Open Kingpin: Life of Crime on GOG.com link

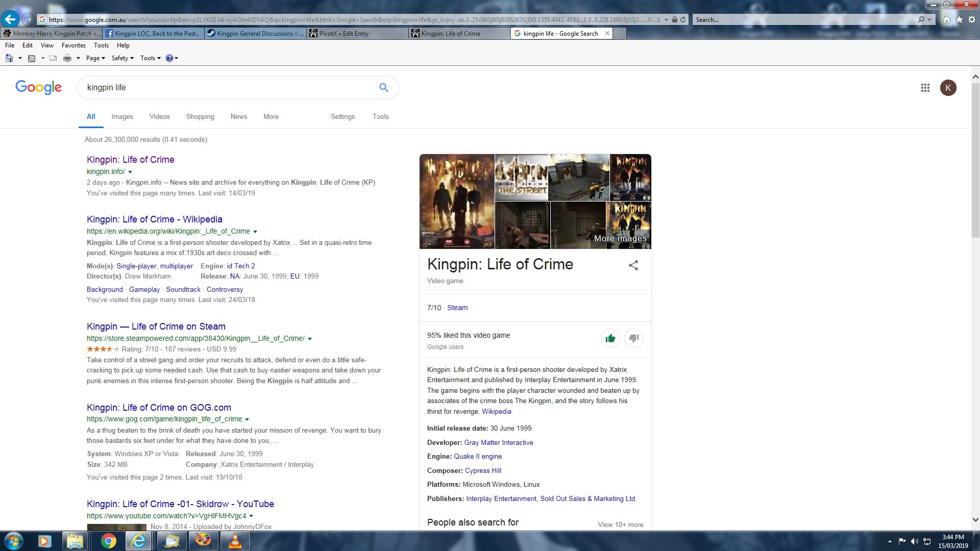click(x=159, y=408)
